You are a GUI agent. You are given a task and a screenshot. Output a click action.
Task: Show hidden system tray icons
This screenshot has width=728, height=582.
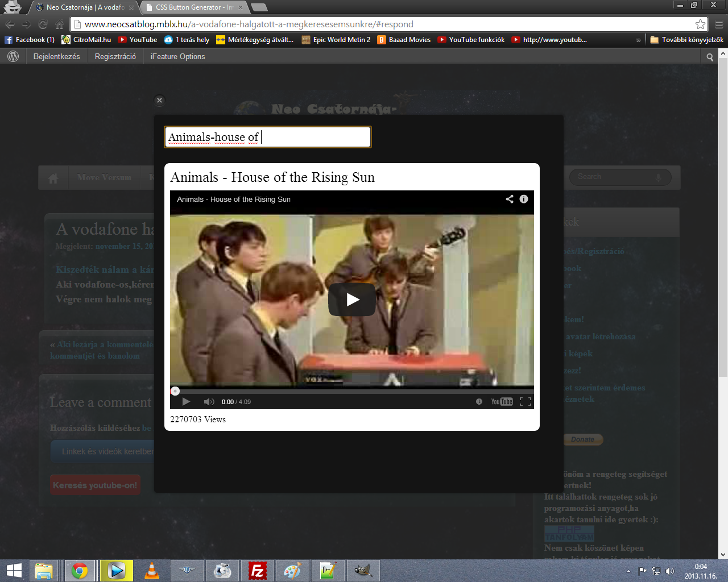click(628, 571)
